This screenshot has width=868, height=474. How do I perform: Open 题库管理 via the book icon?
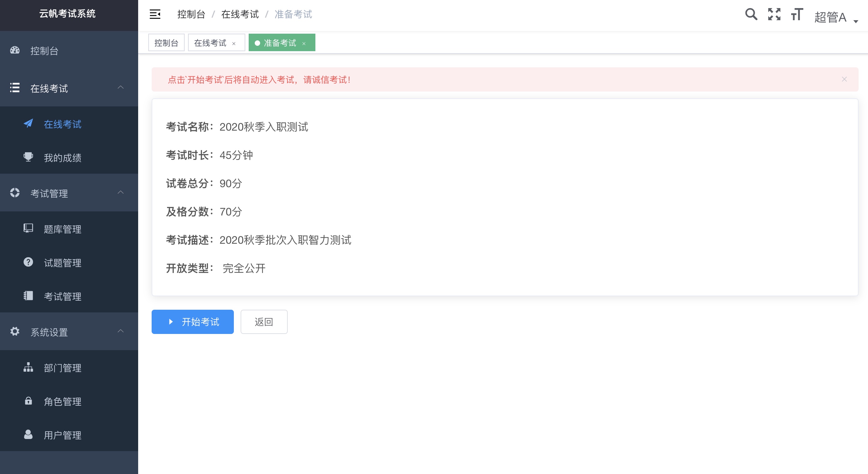tap(28, 229)
